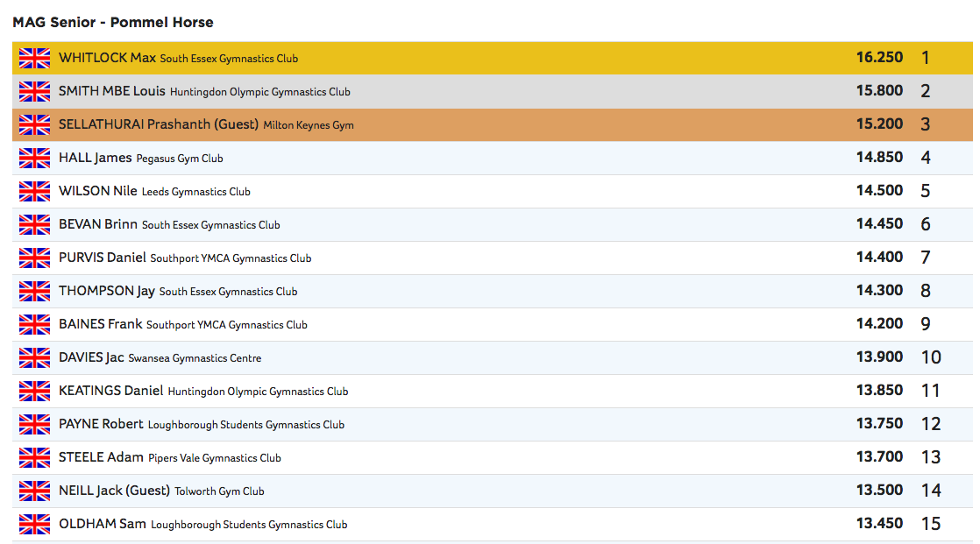The height and width of the screenshot is (544, 980).
Task: Click the THOMPSON Jay name
Action: tap(106, 291)
